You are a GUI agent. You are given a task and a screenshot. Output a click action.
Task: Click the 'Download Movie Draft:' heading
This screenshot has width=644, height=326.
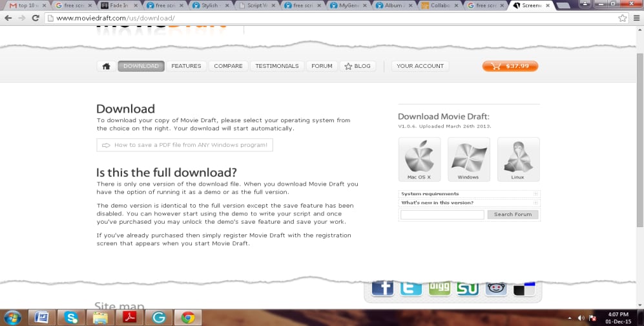point(444,116)
